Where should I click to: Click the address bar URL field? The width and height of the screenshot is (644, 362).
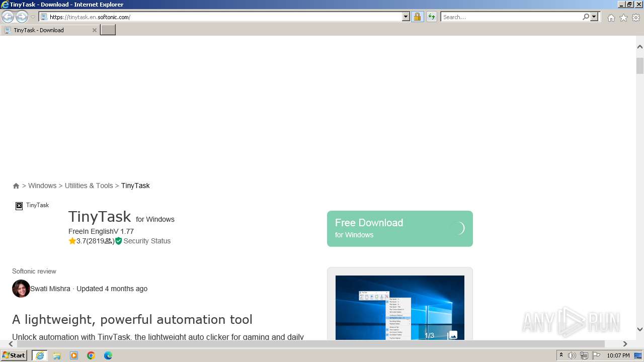coord(220,17)
